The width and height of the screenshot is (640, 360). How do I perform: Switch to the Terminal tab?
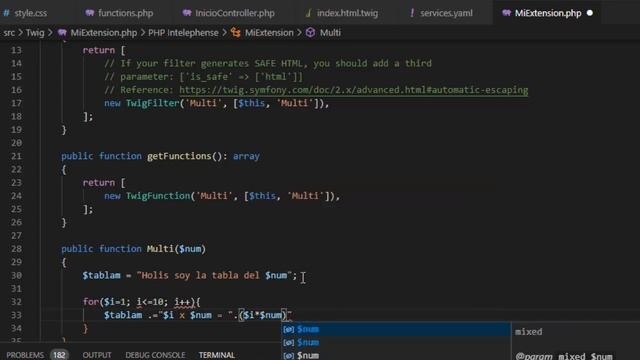tap(217, 355)
